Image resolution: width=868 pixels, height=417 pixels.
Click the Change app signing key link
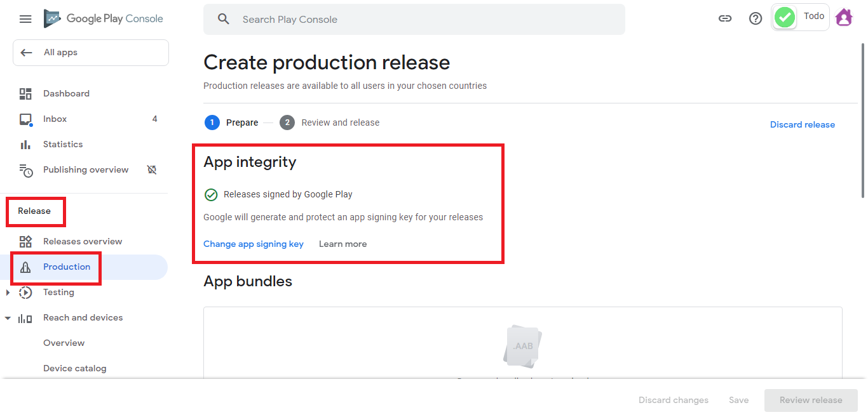[x=254, y=244]
